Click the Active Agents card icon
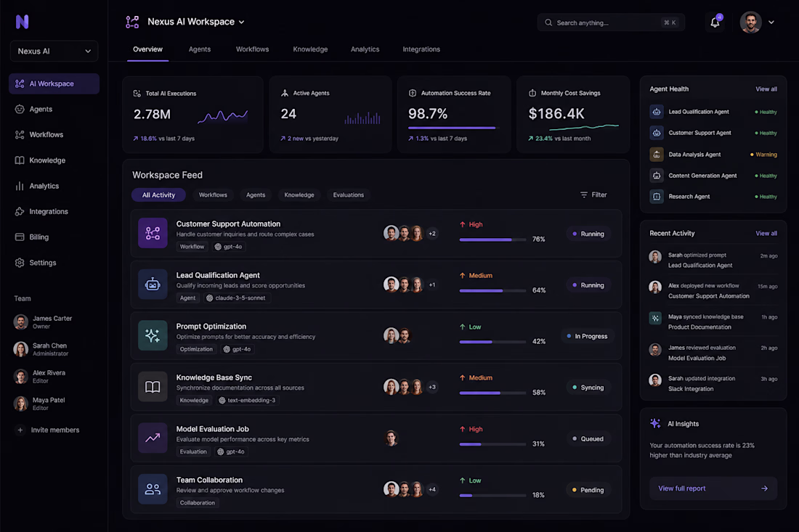799x532 pixels. (285, 93)
